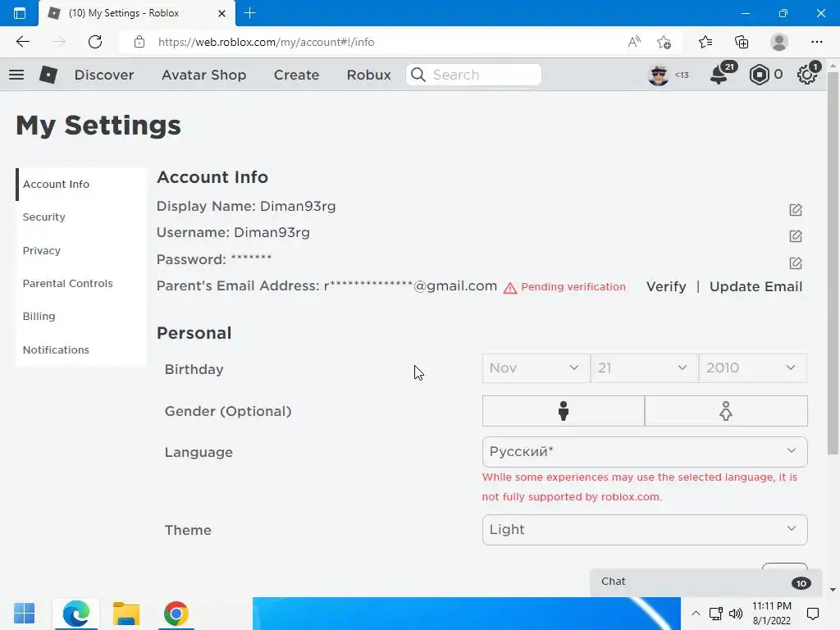Go to Discover in the navbar
This screenshot has height=630, width=840.
click(x=104, y=75)
